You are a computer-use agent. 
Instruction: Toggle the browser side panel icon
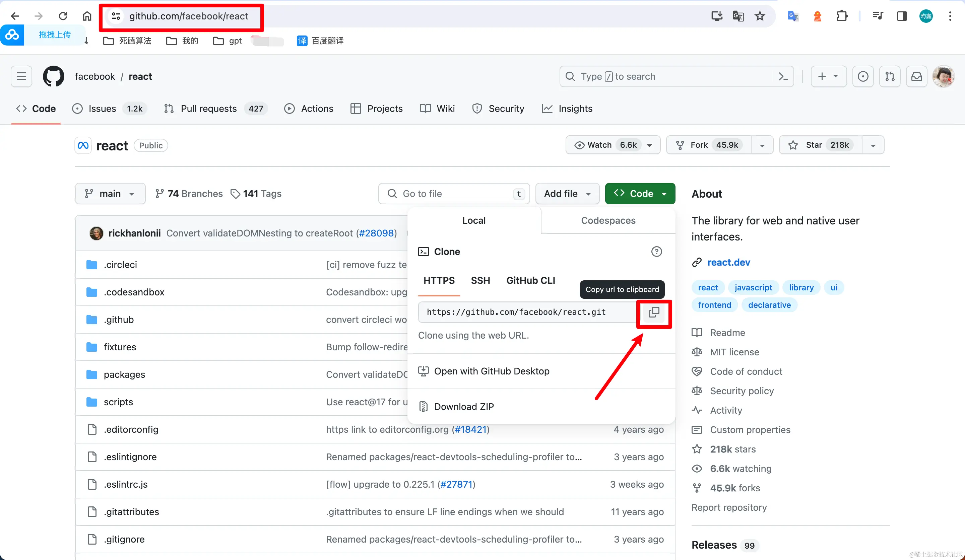click(x=902, y=16)
